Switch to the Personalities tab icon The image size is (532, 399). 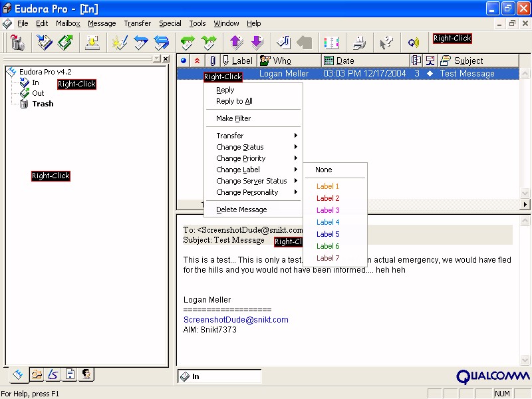point(86,374)
